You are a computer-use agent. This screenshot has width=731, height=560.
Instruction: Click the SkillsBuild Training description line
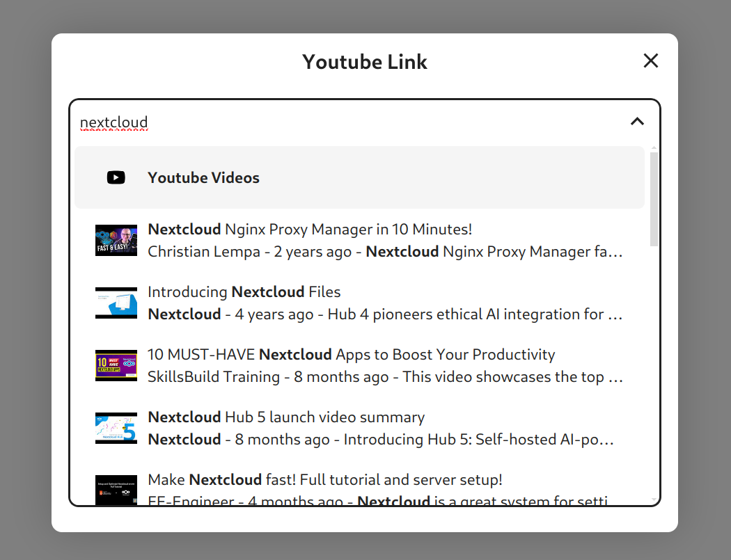(385, 376)
